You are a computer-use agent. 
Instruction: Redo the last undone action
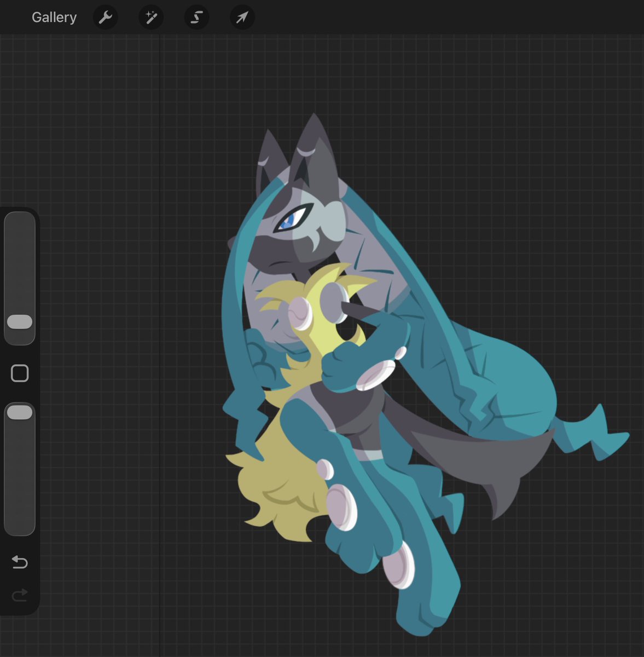pos(20,595)
